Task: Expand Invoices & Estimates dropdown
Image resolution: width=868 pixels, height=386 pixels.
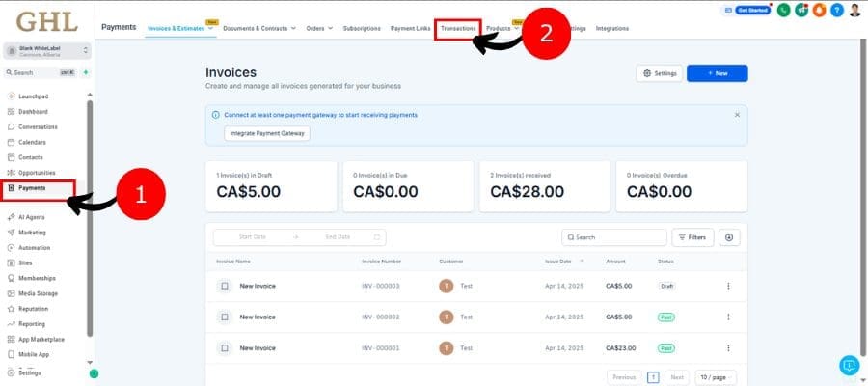Action: [211, 29]
